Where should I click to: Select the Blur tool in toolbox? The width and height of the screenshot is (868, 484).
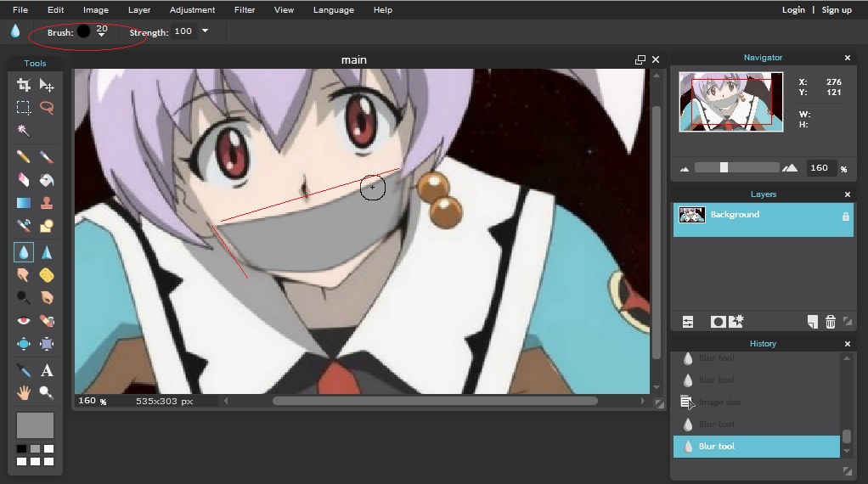coord(23,252)
